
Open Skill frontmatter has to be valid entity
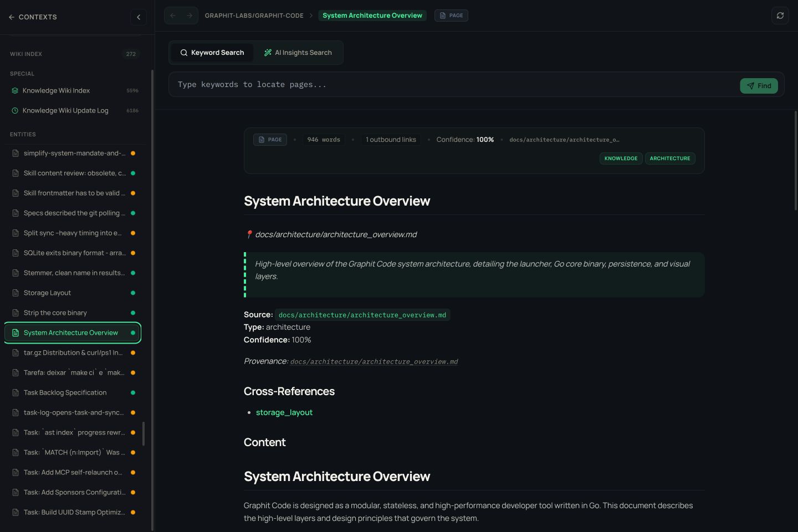click(x=73, y=193)
